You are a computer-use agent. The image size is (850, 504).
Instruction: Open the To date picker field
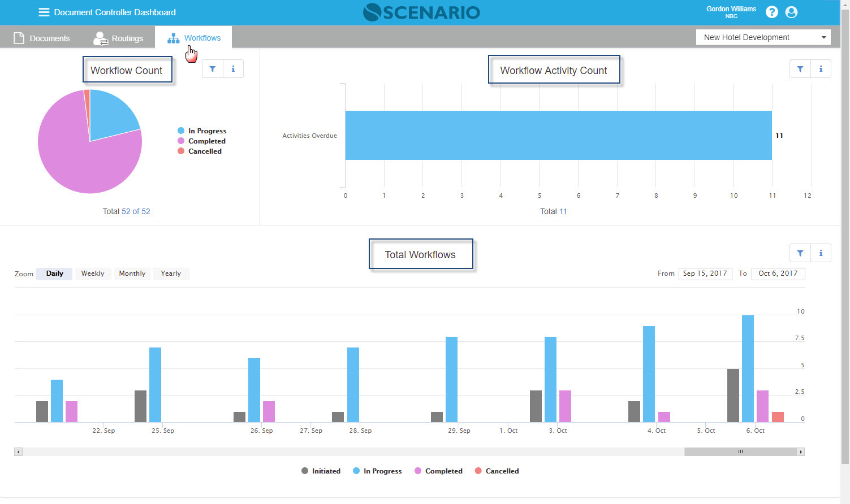pyautogui.click(x=778, y=273)
